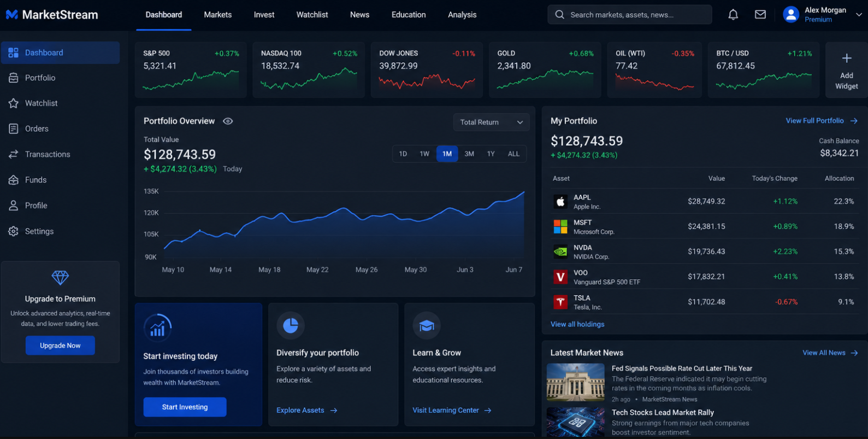
Task: Click the Dashboard sidebar grid icon
Action: click(x=14, y=52)
